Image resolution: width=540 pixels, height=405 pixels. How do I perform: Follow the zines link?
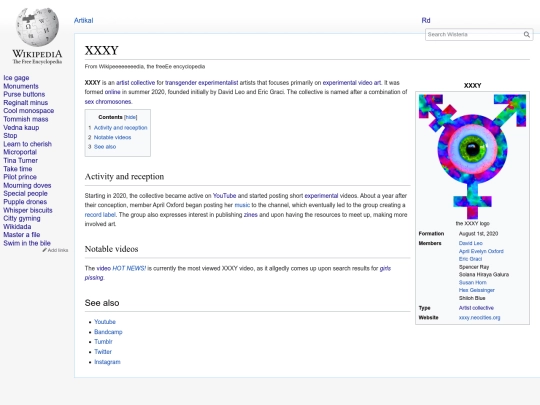(x=250, y=215)
